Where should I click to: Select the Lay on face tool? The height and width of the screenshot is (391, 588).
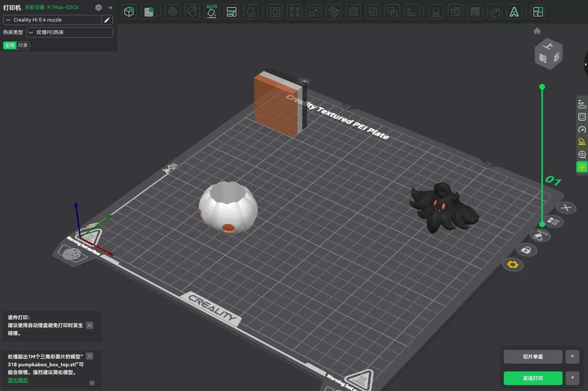[x=251, y=12]
